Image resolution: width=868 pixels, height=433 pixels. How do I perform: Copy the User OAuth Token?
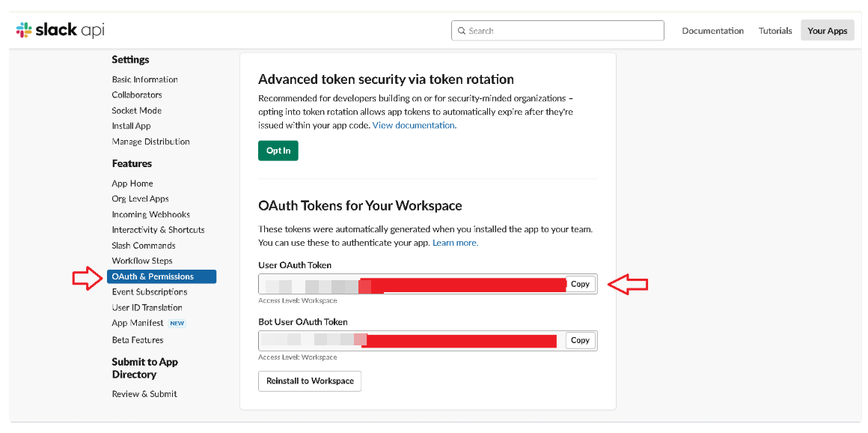580,284
